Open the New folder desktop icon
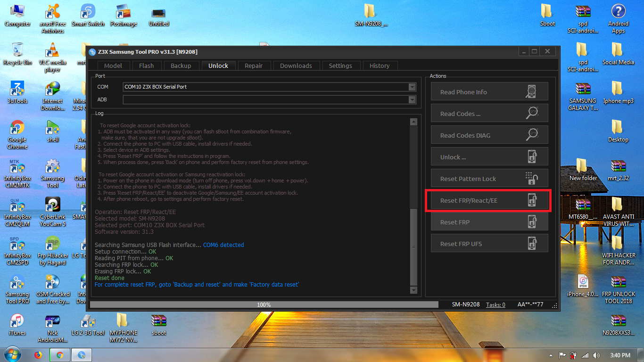Image resolution: width=644 pixels, height=362 pixels. point(583,170)
